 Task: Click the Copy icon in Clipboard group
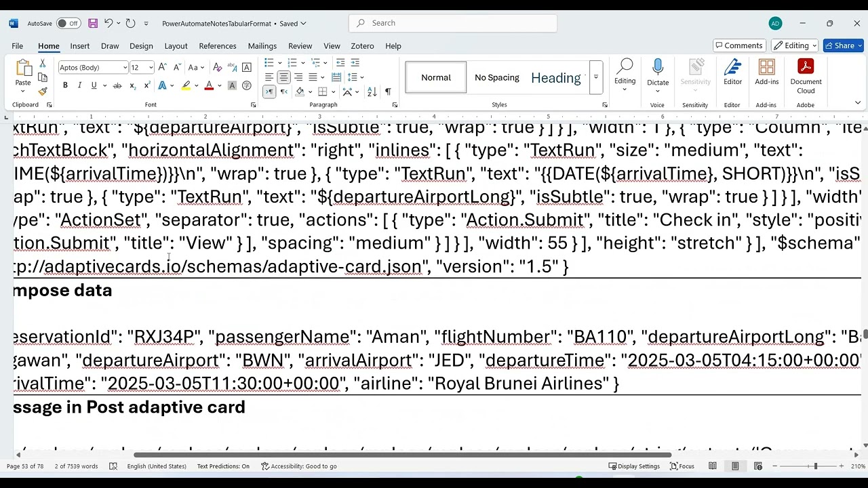pyautogui.click(x=43, y=77)
